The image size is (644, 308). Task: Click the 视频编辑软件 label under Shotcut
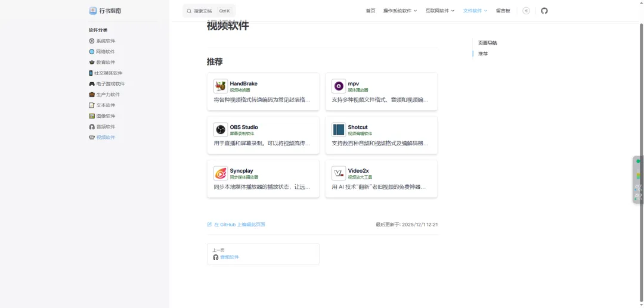360,133
